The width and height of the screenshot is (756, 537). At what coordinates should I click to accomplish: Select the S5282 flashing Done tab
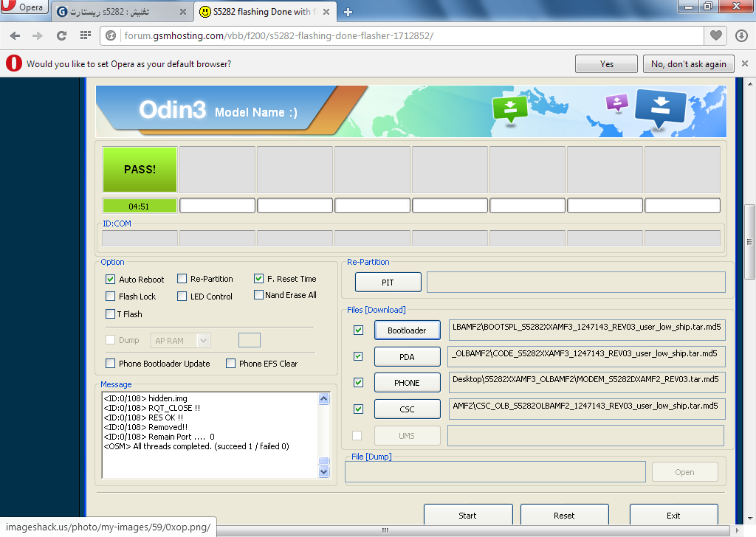[x=264, y=12]
